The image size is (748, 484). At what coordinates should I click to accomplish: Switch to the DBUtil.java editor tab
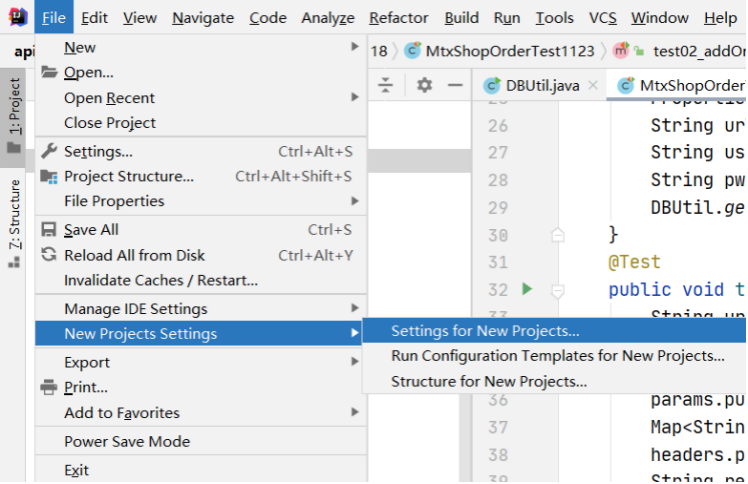coord(542,85)
